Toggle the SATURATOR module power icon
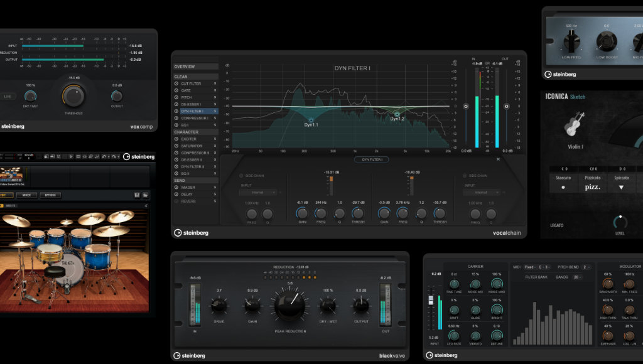 pyautogui.click(x=176, y=146)
